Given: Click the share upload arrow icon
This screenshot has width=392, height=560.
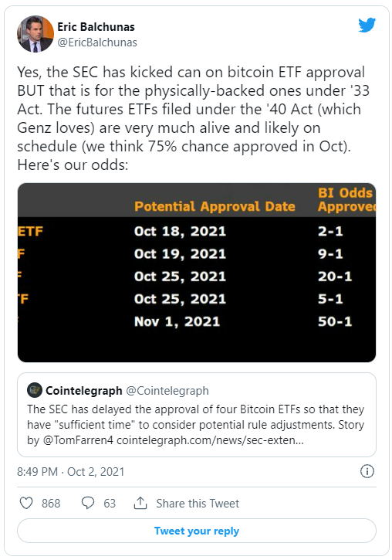Looking at the screenshot, I should click(x=140, y=503).
